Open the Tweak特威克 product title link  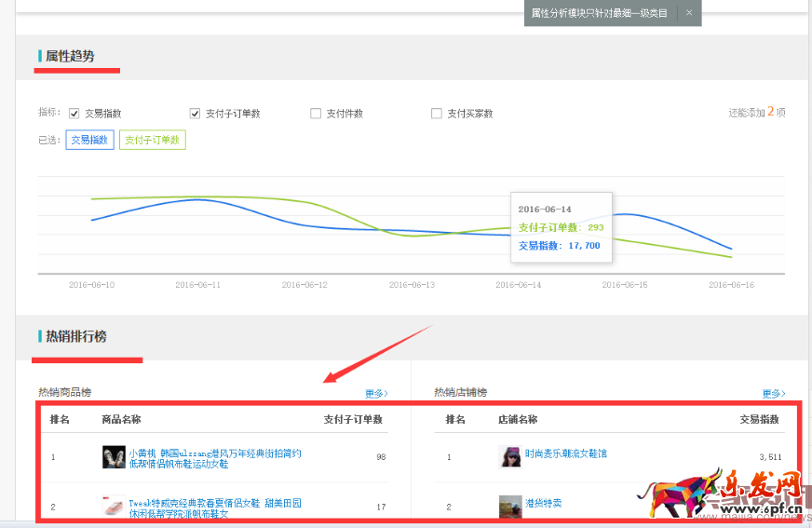tap(215, 508)
